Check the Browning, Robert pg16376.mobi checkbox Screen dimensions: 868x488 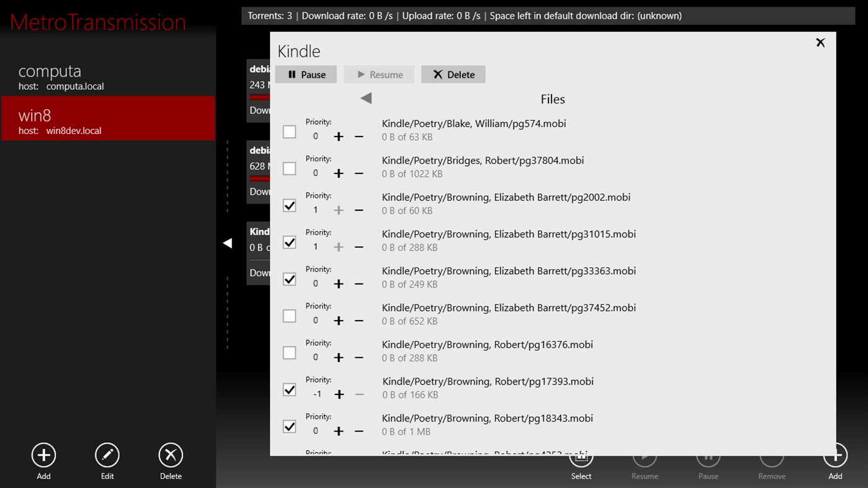coord(289,353)
